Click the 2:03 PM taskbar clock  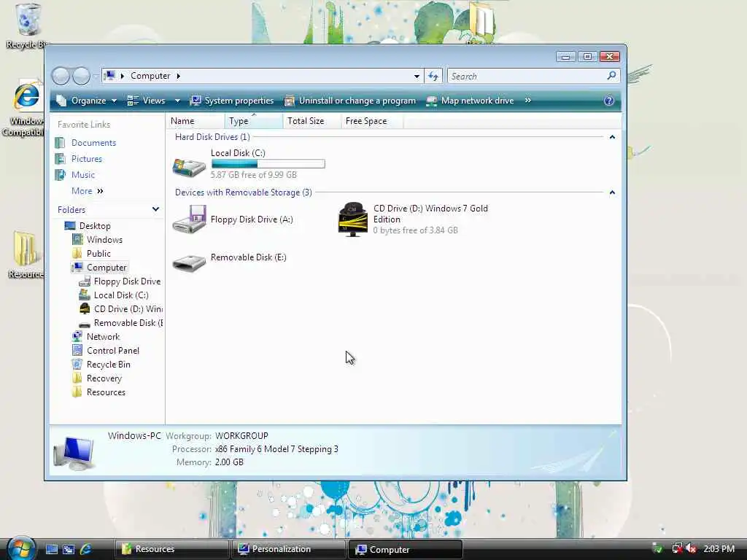[x=719, y=548]
